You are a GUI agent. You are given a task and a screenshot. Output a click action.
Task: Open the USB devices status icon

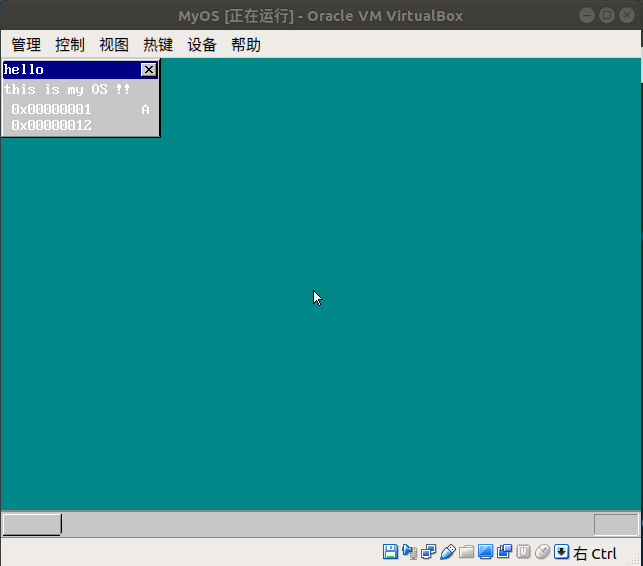tap(447, 552)
